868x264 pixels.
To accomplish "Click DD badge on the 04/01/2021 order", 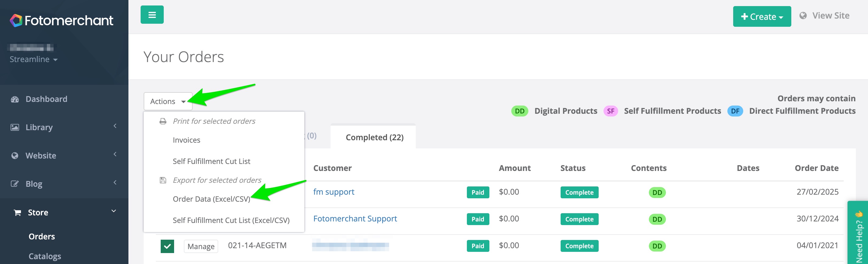I will tap(657, 246).
